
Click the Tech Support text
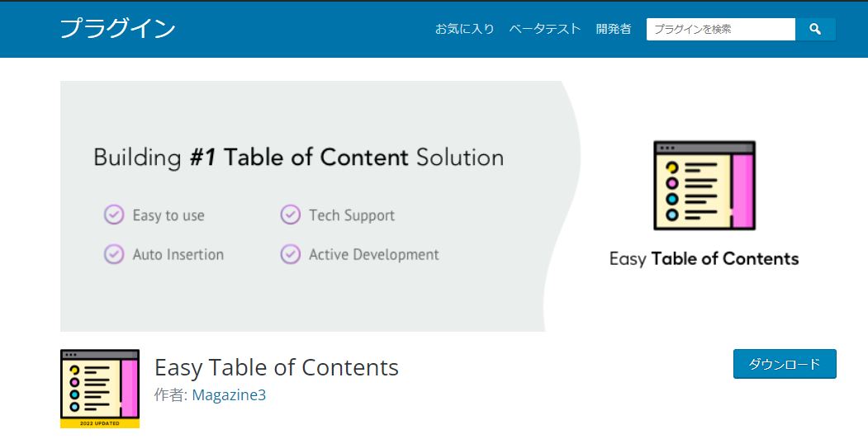pyautogui.click(x=352, y=215)
